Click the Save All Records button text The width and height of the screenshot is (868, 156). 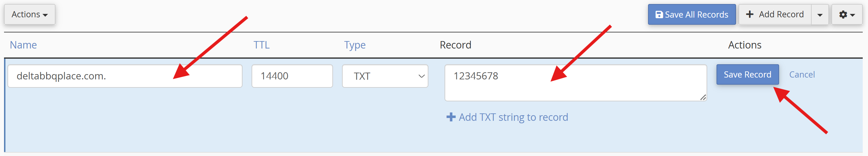[696, 15]
